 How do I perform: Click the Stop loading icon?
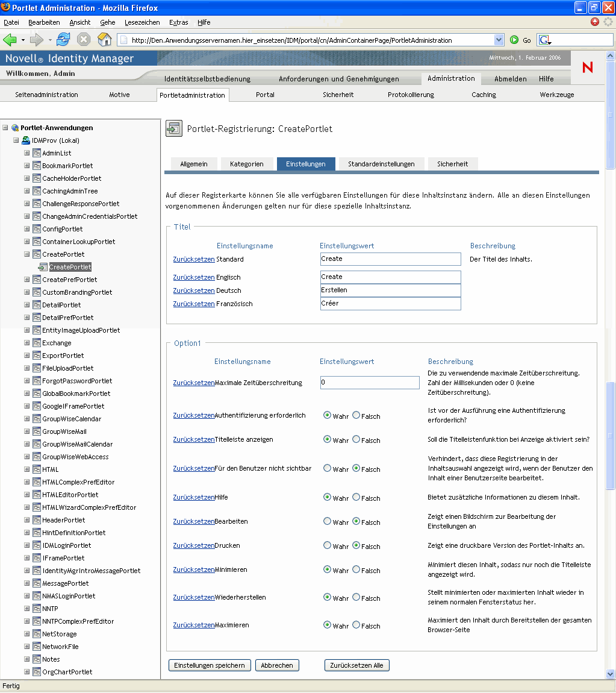(x=84, y=39)
